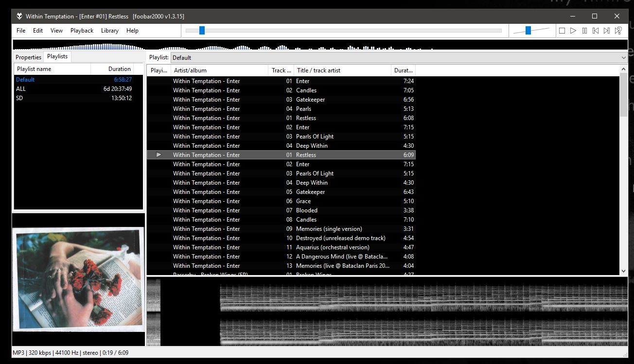Skip to next track button
The height and width of the screenshot is (364, 634).
click(607, 31)
